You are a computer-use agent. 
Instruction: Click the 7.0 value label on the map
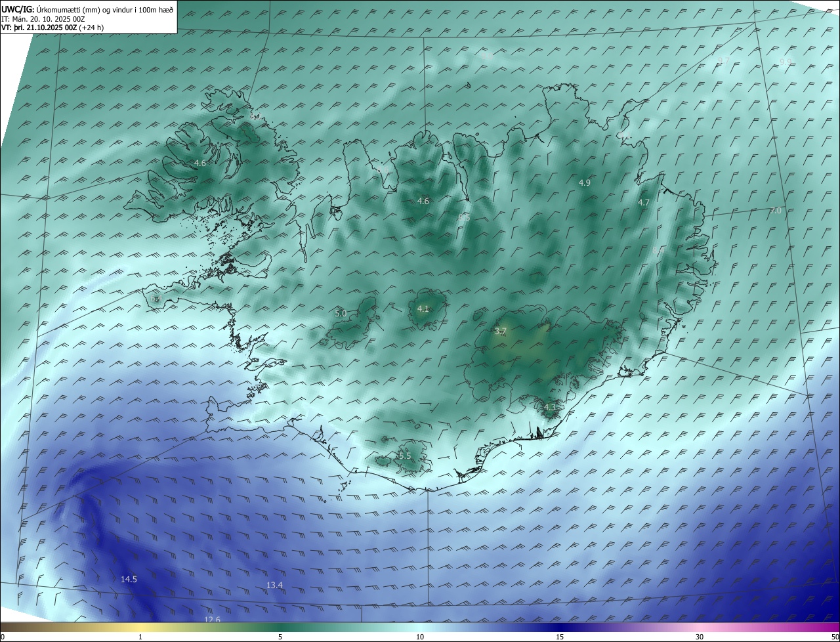pos(775,211)
